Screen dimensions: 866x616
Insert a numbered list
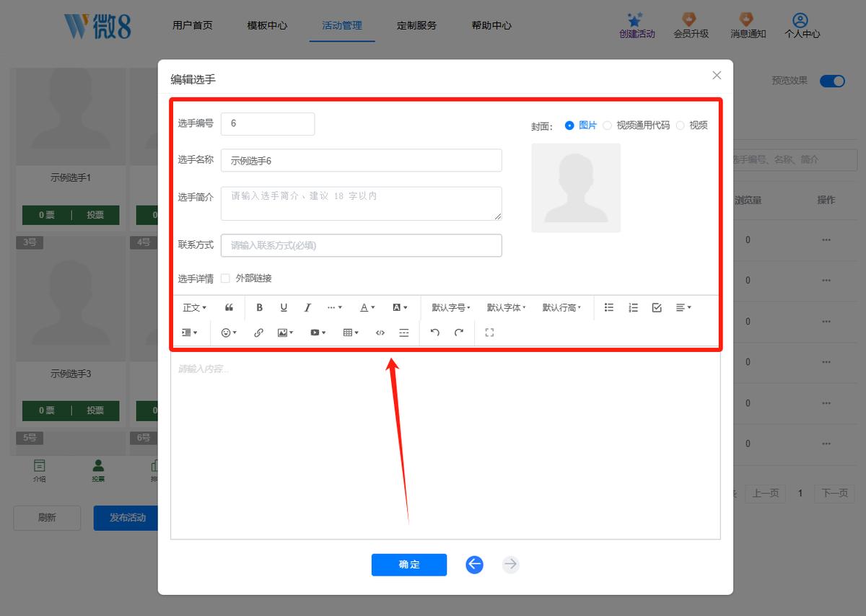point(633,308)
